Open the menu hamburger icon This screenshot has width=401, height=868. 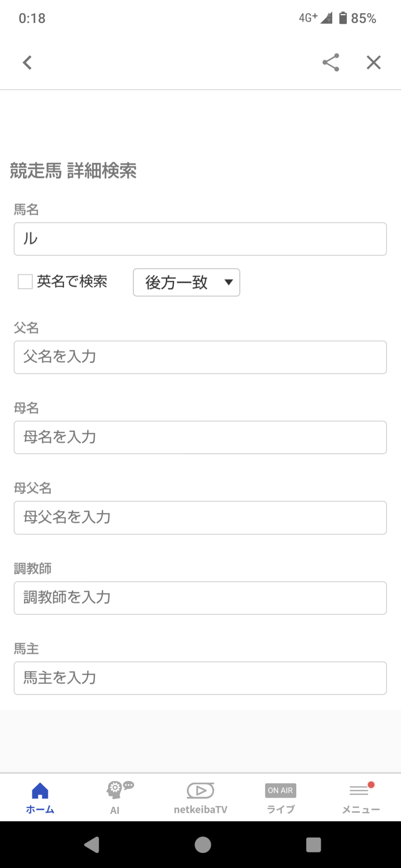pos(360,791)
